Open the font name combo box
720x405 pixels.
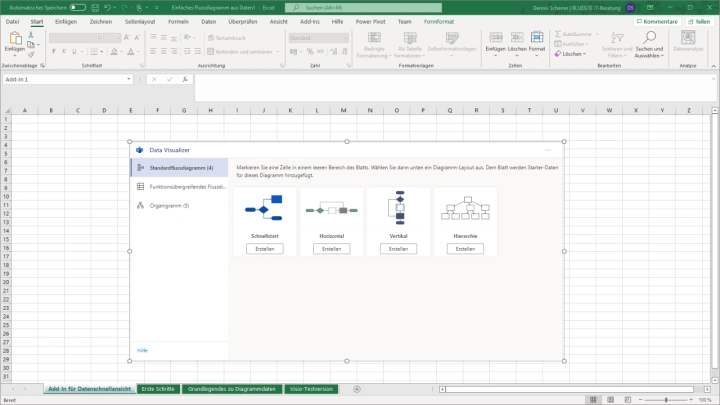coord(75,38)
